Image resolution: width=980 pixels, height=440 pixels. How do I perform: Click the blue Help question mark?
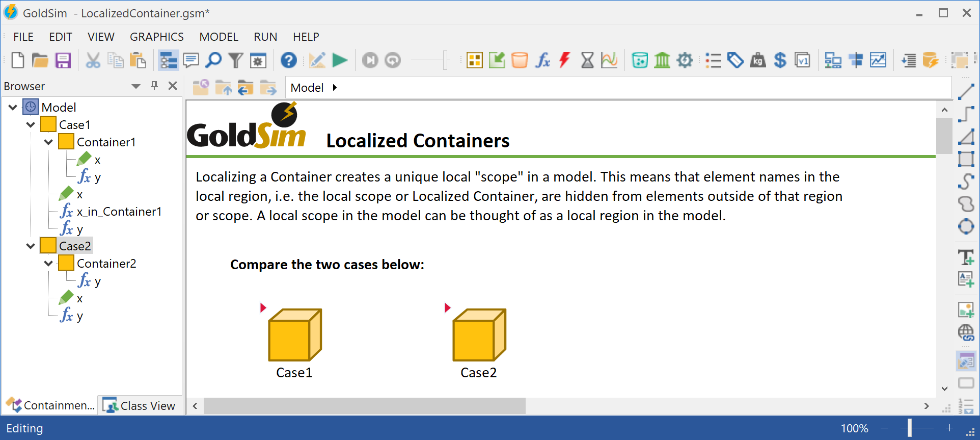[x=289, y=60]
